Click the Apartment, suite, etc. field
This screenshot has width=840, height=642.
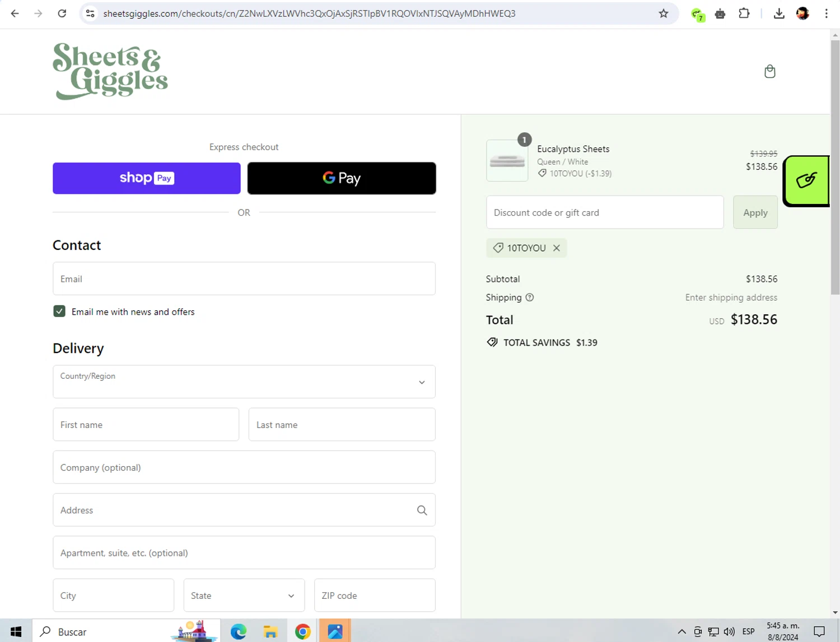coord(244,553)
